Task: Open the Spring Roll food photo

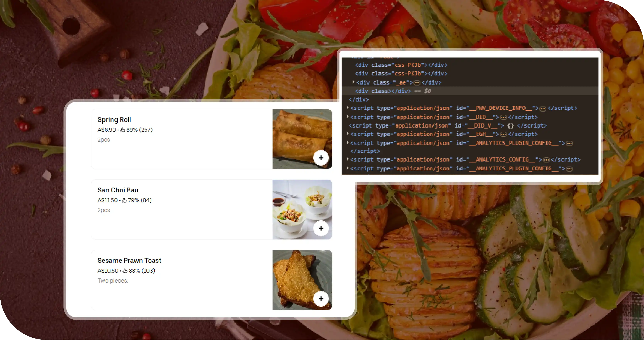Action: pos(302,139)
